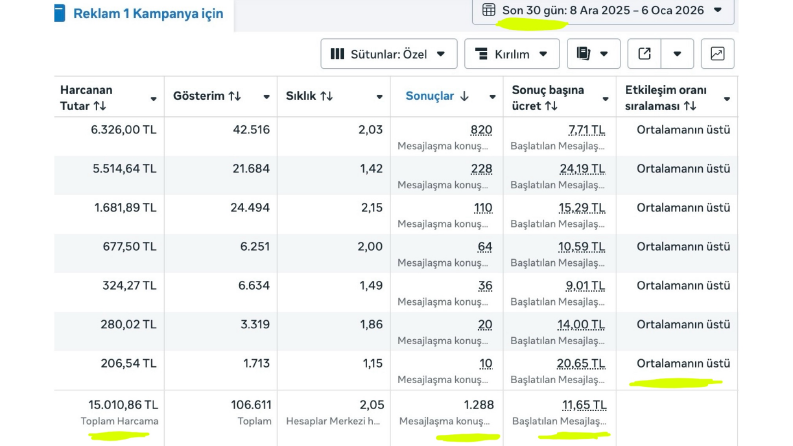Select the 1,42 frequency cell
This screenshot has width=793, height=446.
pos(371,169)
